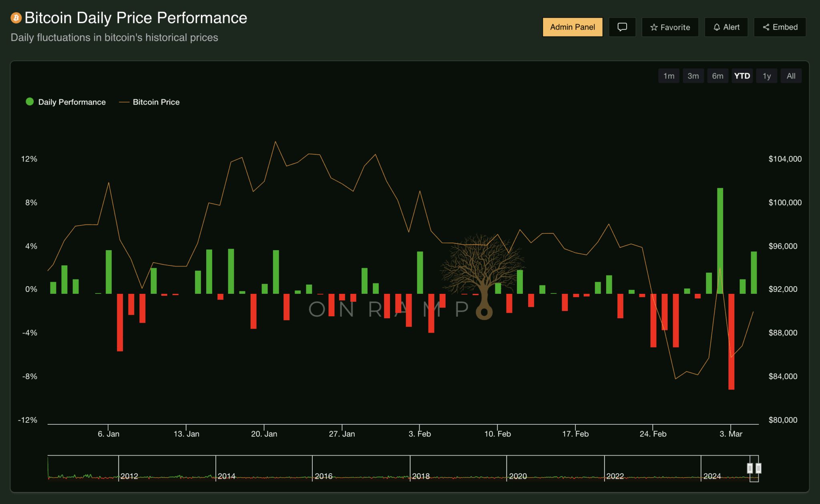Show All historical data range
This screenshot has height=504, width=820.
[791, 76]
